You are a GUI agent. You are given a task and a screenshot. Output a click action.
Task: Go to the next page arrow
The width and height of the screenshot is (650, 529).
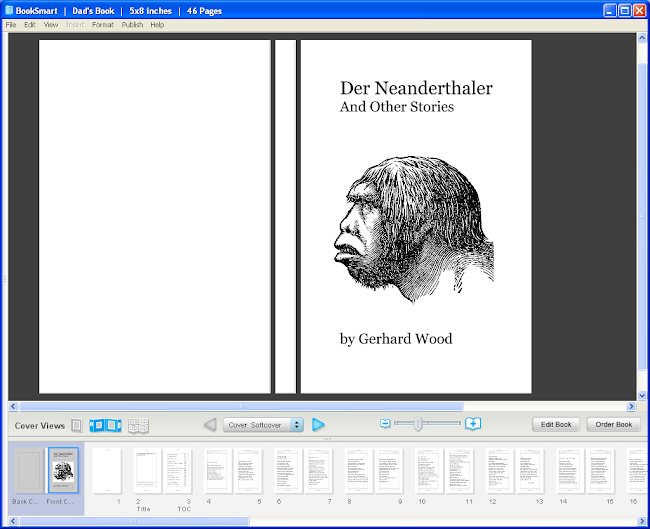[318, 425]
